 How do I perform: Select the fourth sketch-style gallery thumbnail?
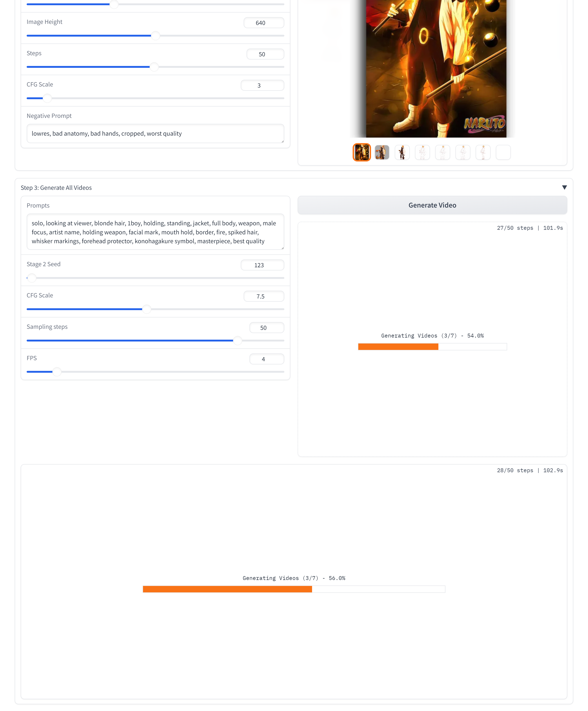(x=422, y=152)
